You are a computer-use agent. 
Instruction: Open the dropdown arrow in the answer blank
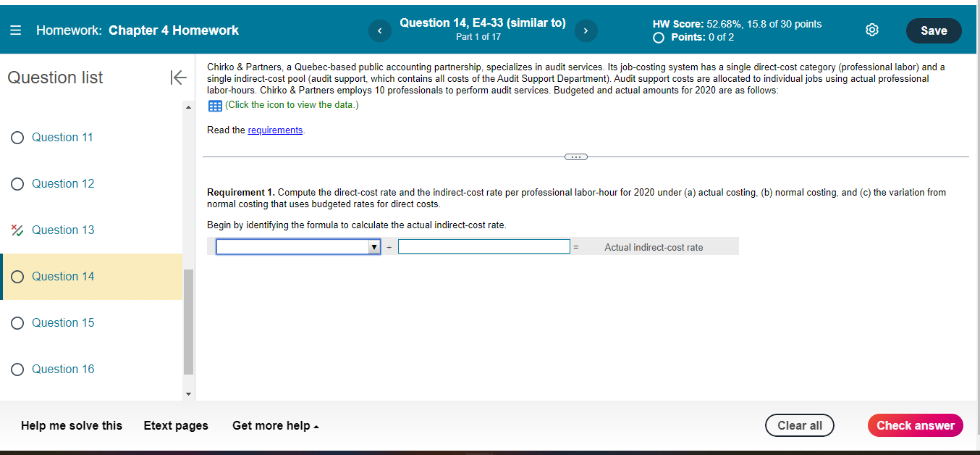[374, 246]
